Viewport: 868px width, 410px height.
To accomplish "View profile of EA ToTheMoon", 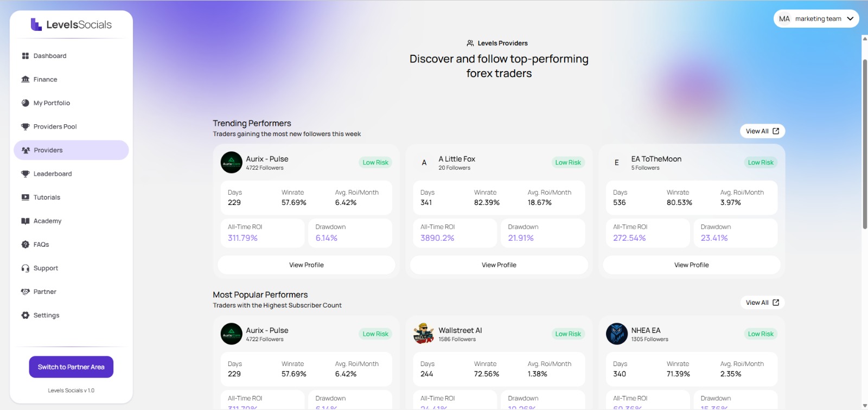I will (x=691, y=265).
